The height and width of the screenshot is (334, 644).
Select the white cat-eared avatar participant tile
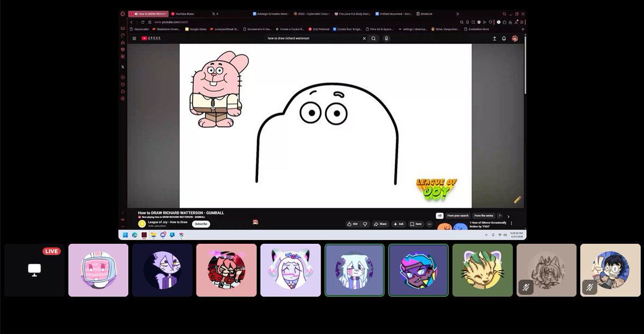point(290,270)
